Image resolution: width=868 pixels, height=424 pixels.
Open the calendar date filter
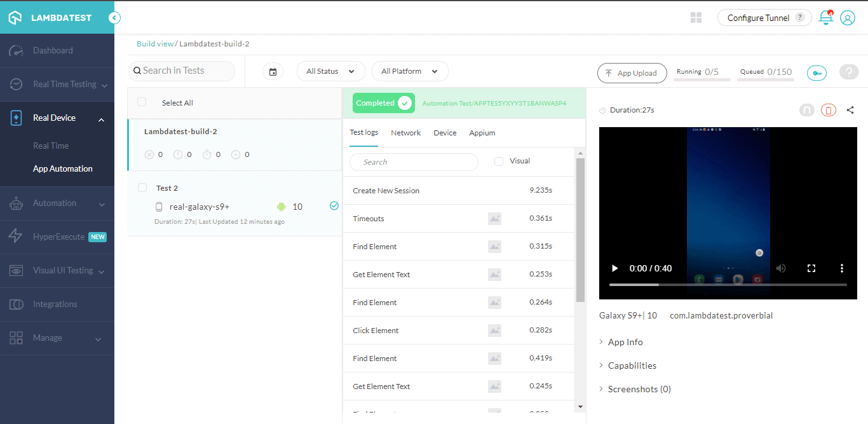click(273, 71)
